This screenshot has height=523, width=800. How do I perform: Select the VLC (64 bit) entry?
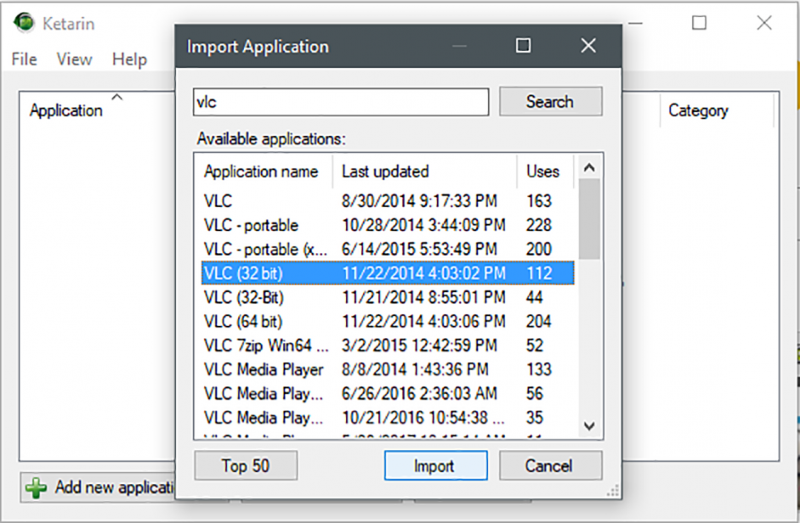[x=243, y=322]
